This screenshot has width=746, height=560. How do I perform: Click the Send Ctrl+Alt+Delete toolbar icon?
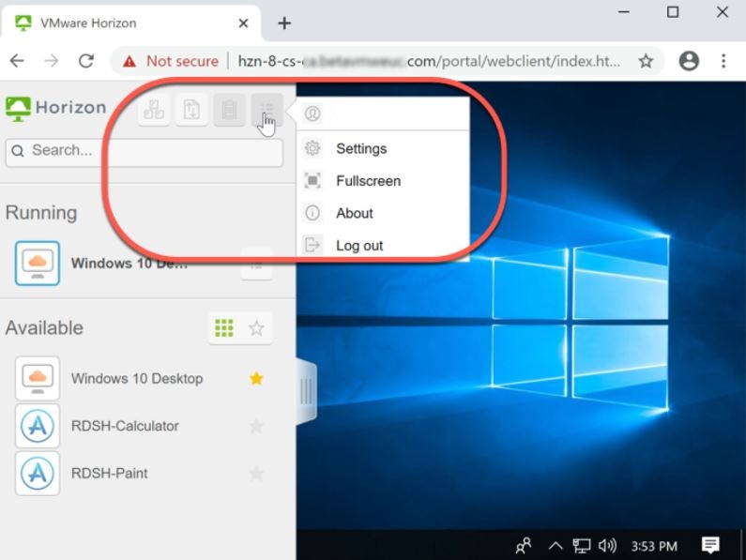pos(154,111)
